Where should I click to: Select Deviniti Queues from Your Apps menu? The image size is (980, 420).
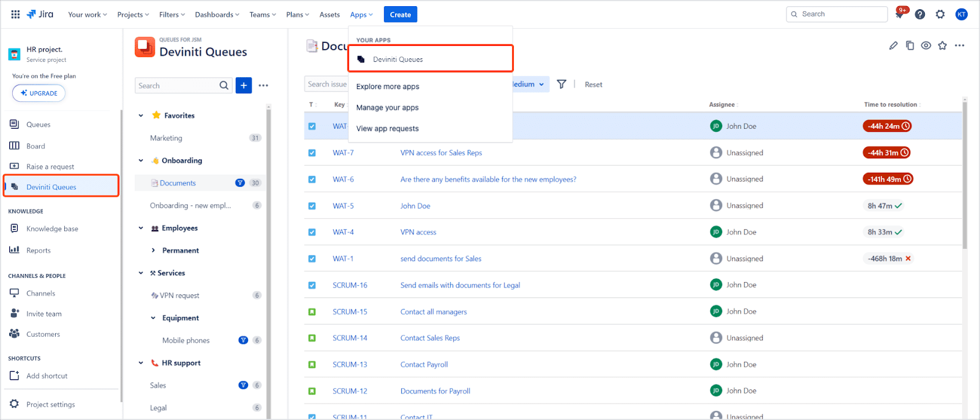click(x=431, y=59)
